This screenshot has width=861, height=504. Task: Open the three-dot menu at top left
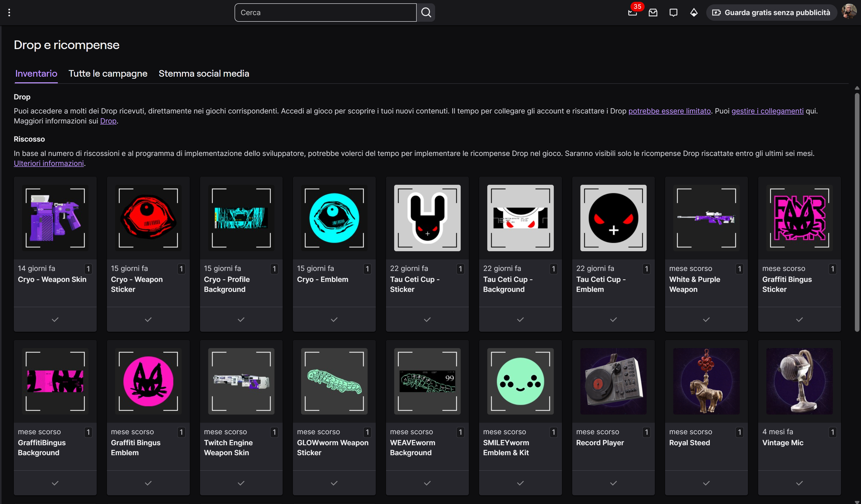click(x=9, y=13)
